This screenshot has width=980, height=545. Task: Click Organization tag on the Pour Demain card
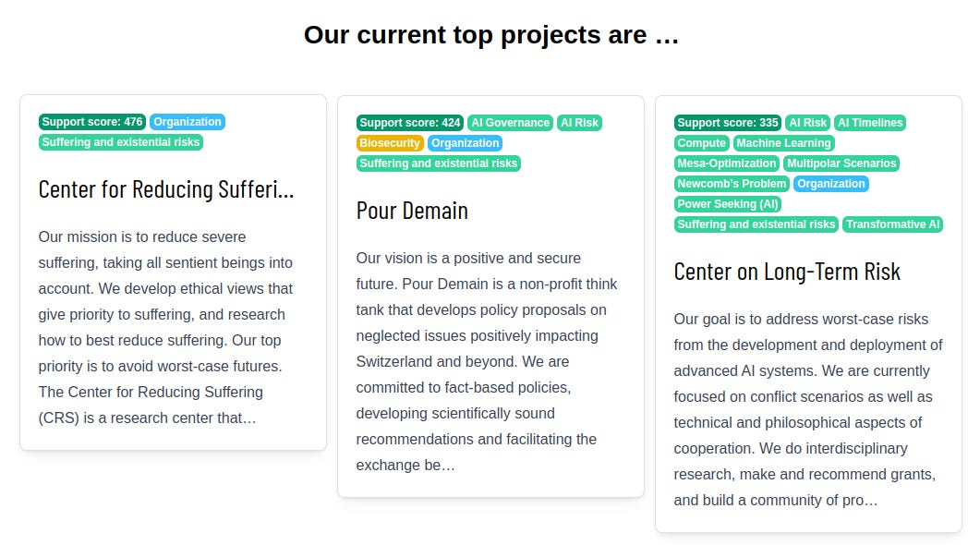(465, 143)
